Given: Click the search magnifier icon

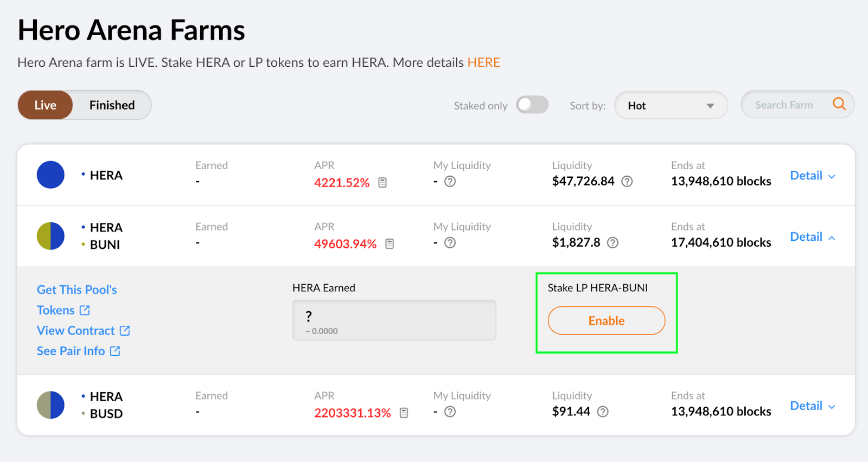Looking at the screenshot, I should (839, 104).
